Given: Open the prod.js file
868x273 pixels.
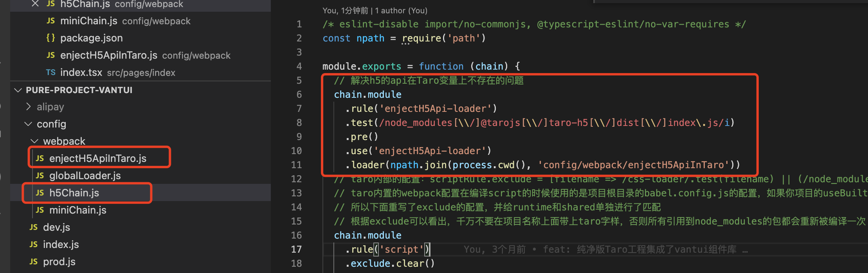Looking at the screenshot, I should [x=59, y=261].
